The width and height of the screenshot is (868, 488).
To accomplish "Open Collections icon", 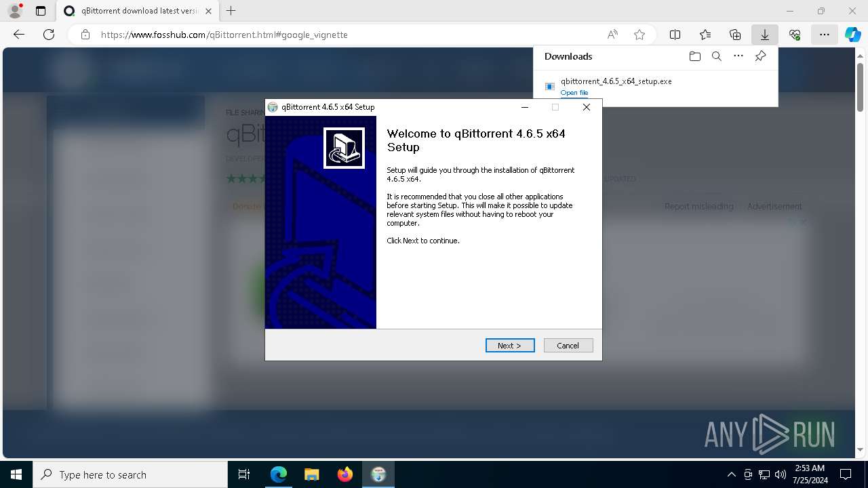I will pos(735,35).
